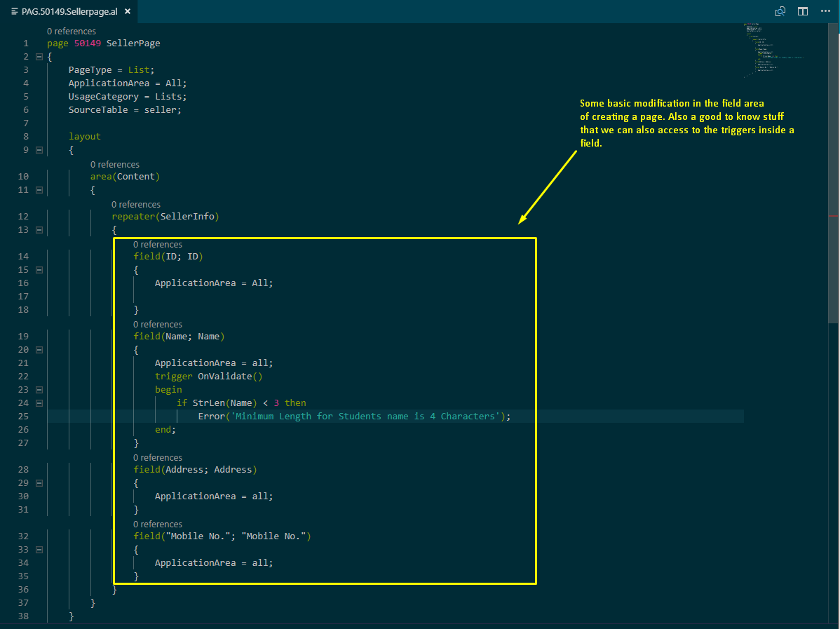Collapse field Address fold at line 29
Viewport: 840px width, 629px height.
(39, 482)
